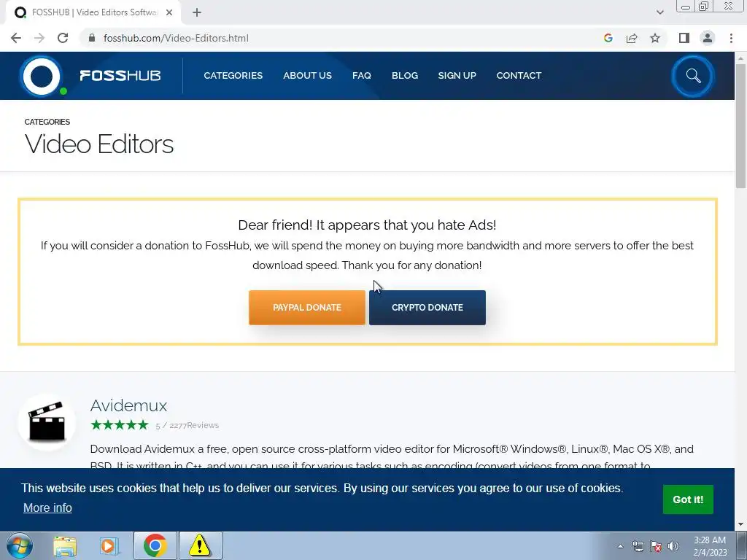This screenshot has width=747, height=560.
Task: Click the Action Center flag tray icon
Action: coord(656,546)
